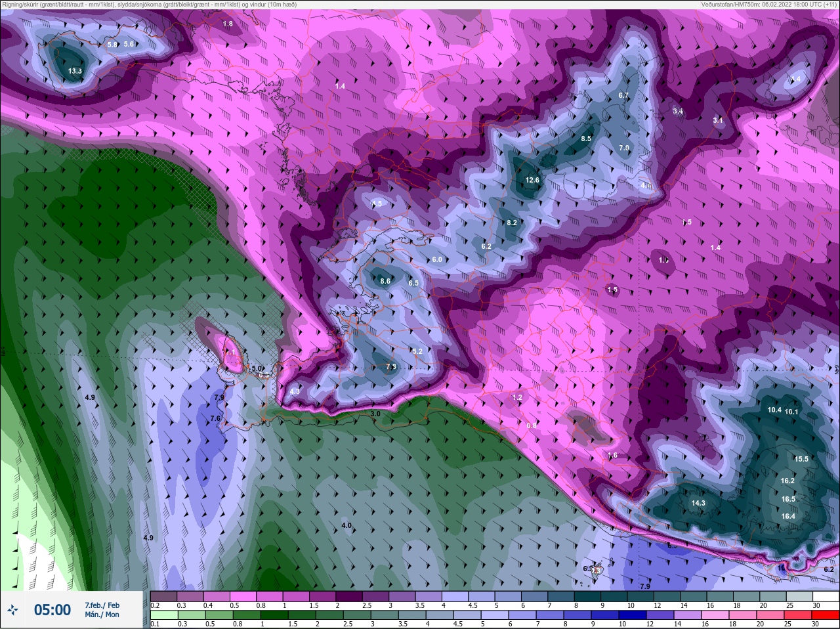840x629 pixels.
Task: Click the 8.6 precipitation value on map
Action: point(385,281)
